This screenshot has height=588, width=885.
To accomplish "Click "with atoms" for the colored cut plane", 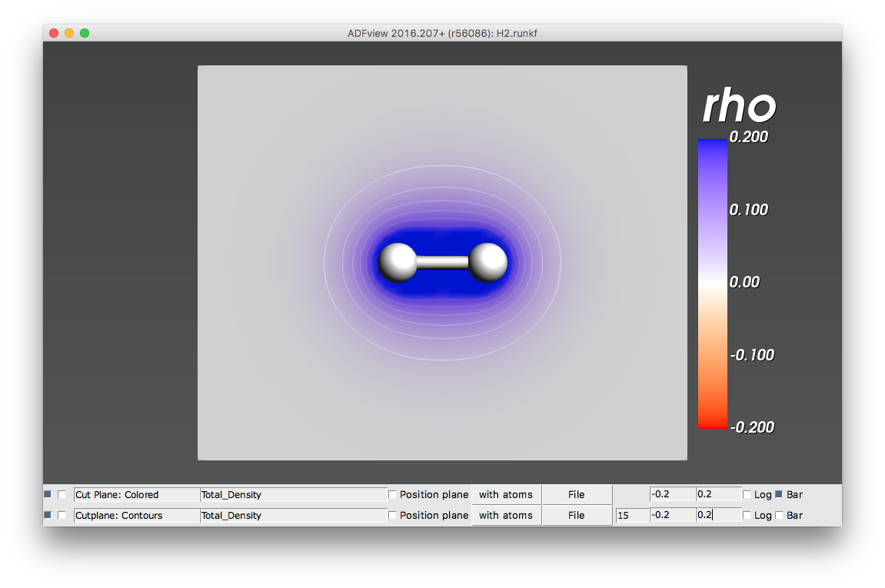I will click(506, 494).
